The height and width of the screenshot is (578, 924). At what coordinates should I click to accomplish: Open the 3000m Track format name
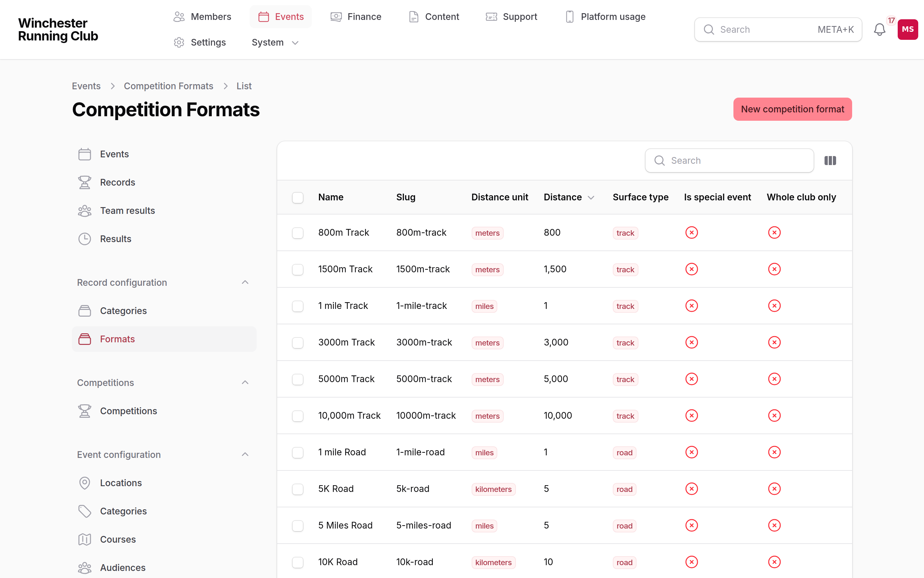pyautogui.click(x=346, y=342)
